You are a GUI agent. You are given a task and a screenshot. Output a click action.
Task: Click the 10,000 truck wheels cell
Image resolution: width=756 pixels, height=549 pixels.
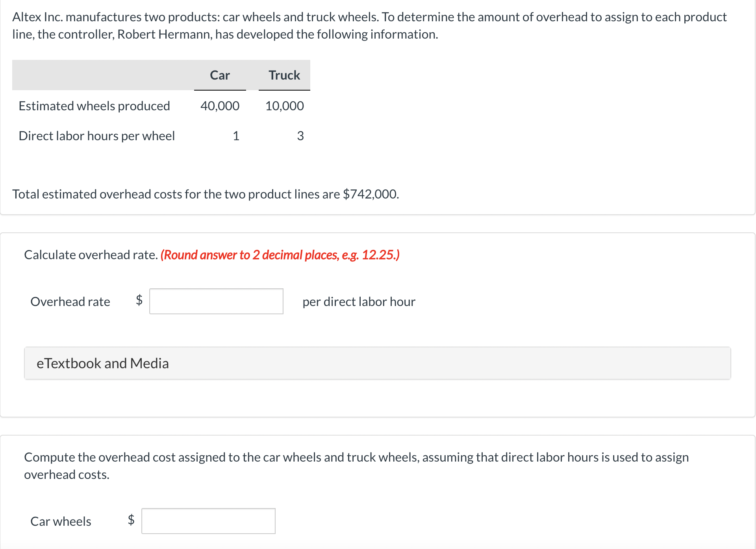pyautogui.click(x=284, y=106)
